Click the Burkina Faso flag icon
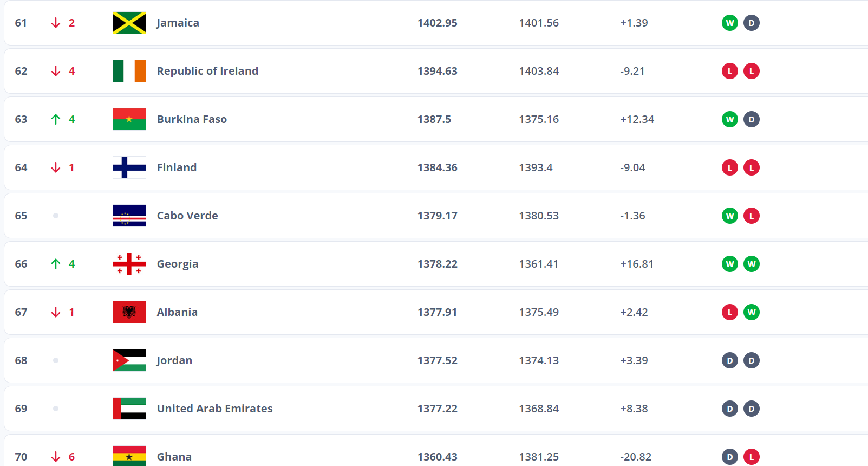Image resolution: width=868 pixels, height=466 pixels. [x=129, y=119]
